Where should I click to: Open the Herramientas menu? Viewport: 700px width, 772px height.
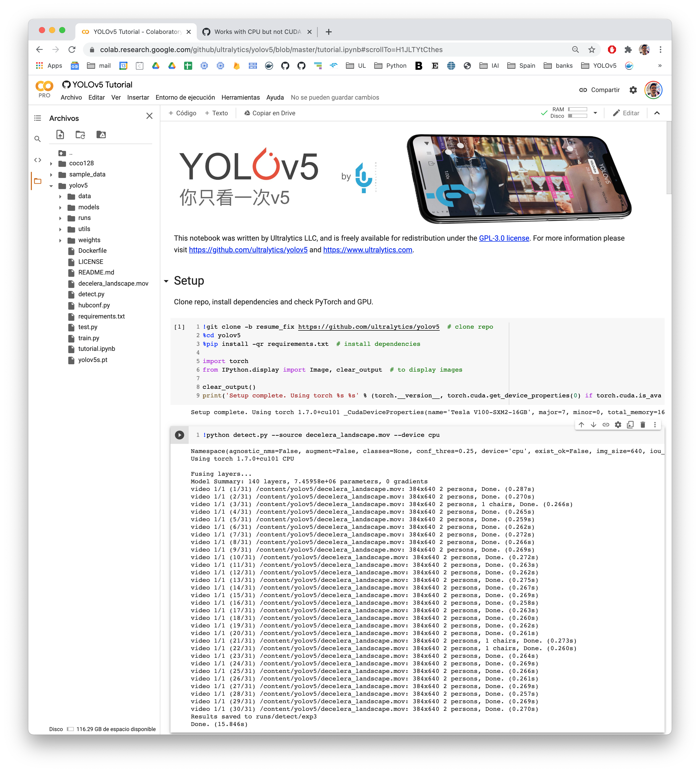click(240, 97)
